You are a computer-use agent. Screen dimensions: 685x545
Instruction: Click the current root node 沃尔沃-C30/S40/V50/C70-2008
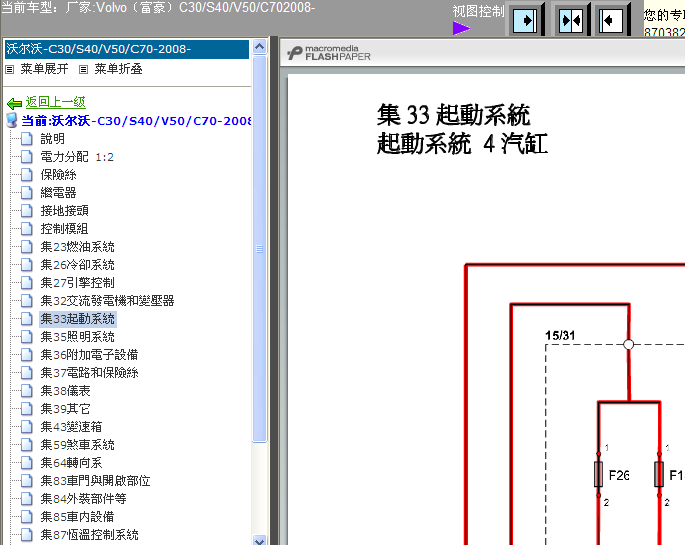(x=136, y=121)
